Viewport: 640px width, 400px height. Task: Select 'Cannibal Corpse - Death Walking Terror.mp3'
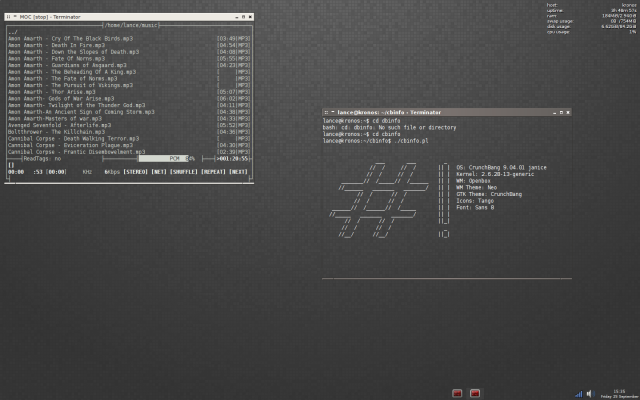[x=73, y=139]
